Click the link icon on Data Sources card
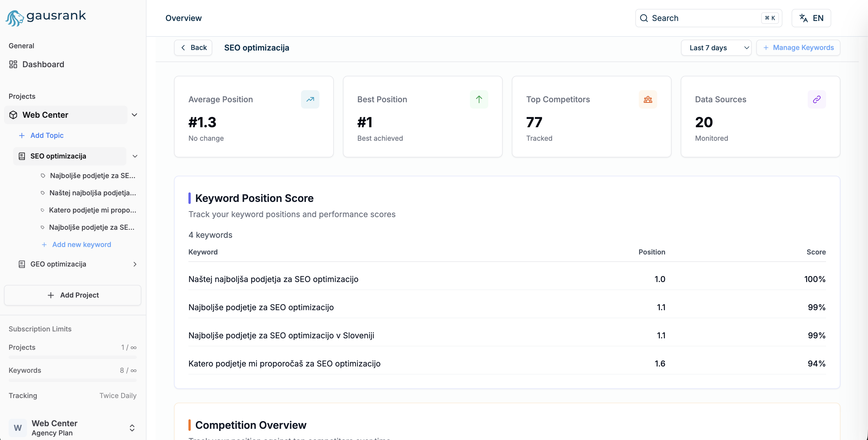 [x=817, y=99]
